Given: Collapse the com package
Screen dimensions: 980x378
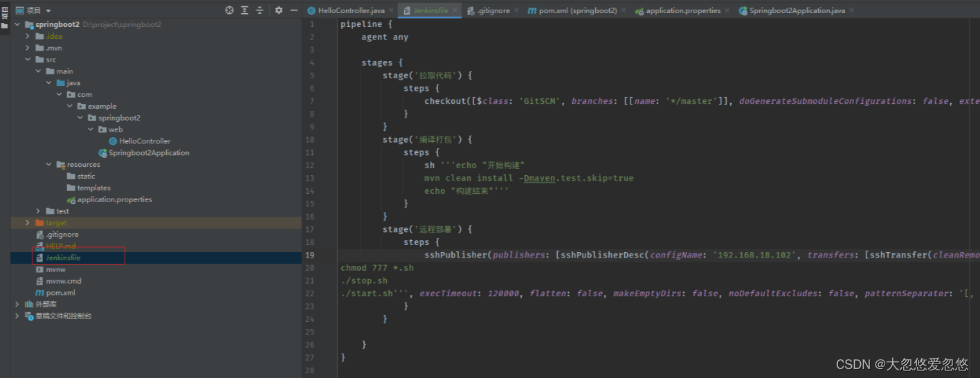Looking at the screenshot, I should point(59,95).
